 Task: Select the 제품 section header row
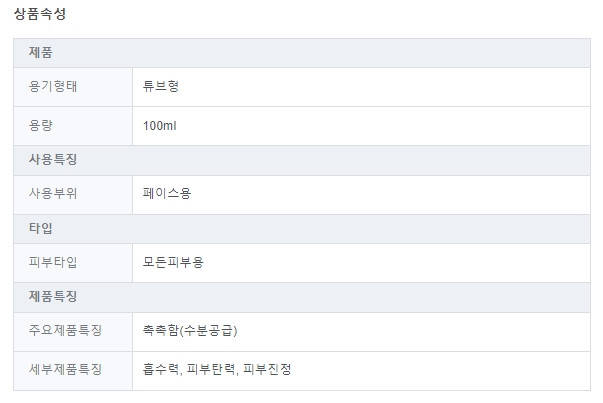(x=41, y=52)
